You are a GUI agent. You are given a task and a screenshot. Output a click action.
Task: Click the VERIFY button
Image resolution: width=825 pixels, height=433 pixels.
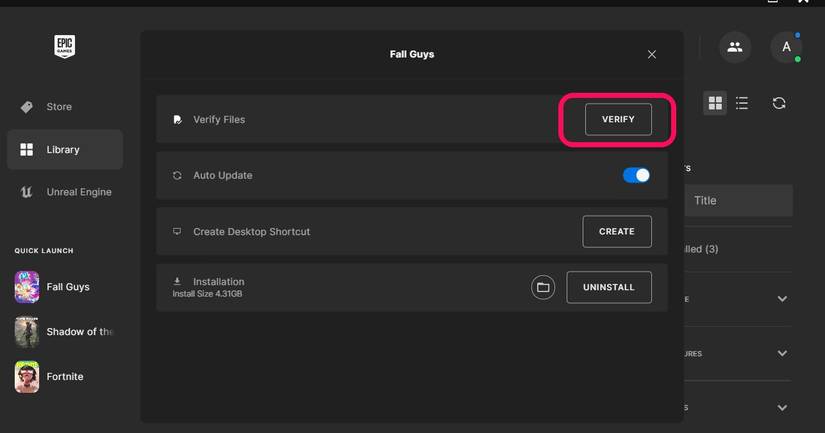click(x=618, y=119)
